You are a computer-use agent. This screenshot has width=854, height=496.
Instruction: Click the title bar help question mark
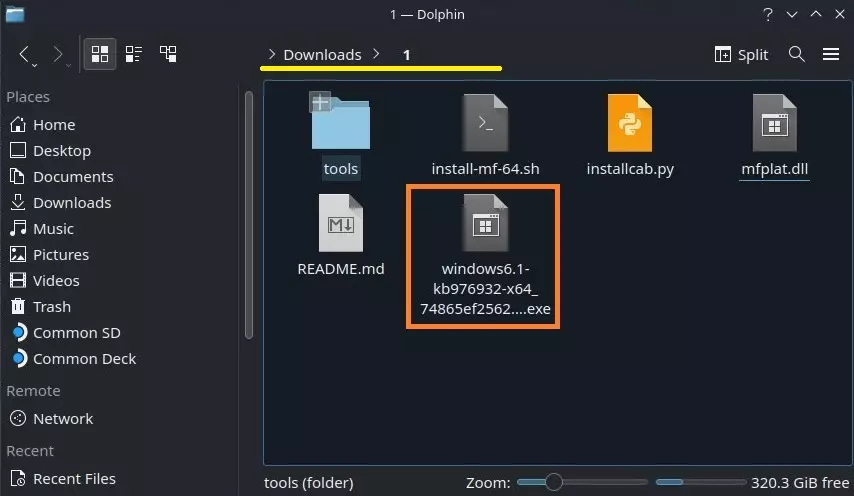pyautogui.click(x=767, y=14)
